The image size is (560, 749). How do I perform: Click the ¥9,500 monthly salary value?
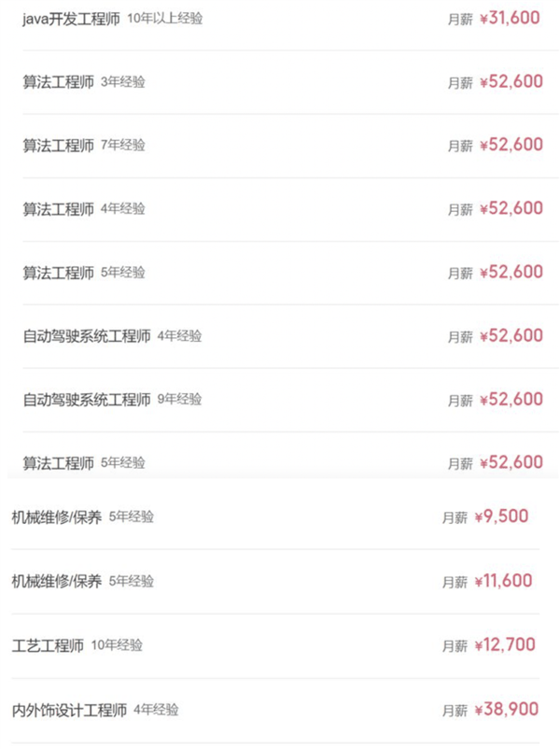tap(506, 516)
